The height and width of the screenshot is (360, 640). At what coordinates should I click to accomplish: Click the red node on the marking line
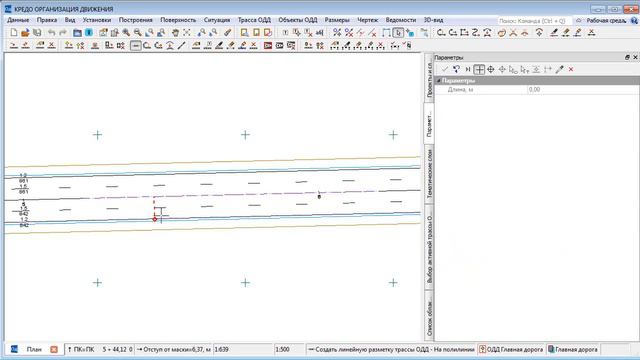[x=155, y=219]
